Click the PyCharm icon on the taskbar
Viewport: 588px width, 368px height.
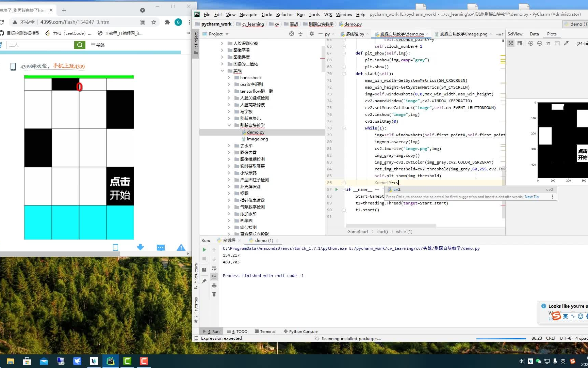111,361
